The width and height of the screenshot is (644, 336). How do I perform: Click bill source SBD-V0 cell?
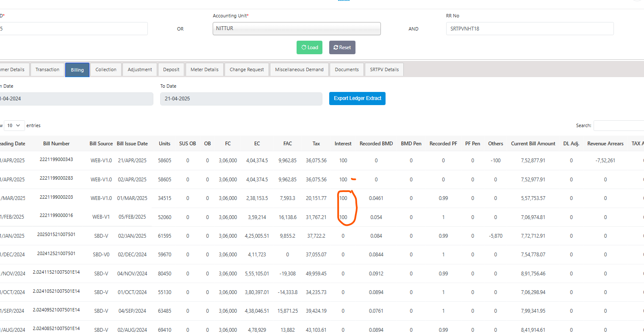[101, 255]
